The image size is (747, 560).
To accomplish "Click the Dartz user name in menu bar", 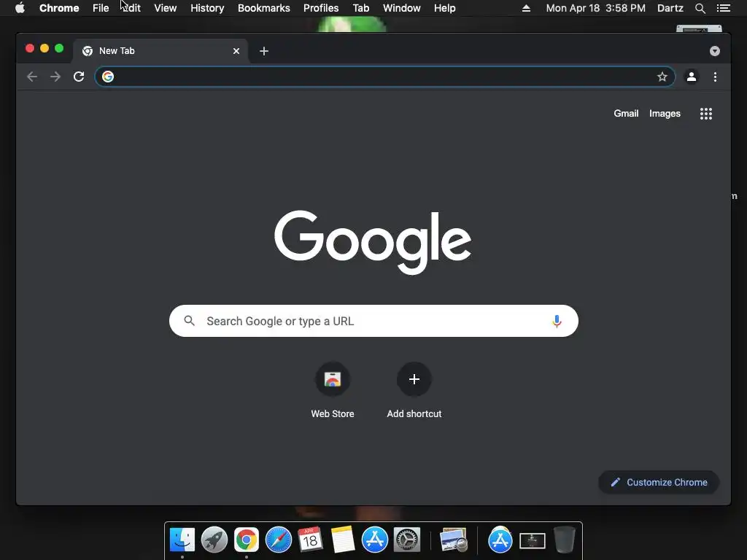I will [x=670, y=8].
